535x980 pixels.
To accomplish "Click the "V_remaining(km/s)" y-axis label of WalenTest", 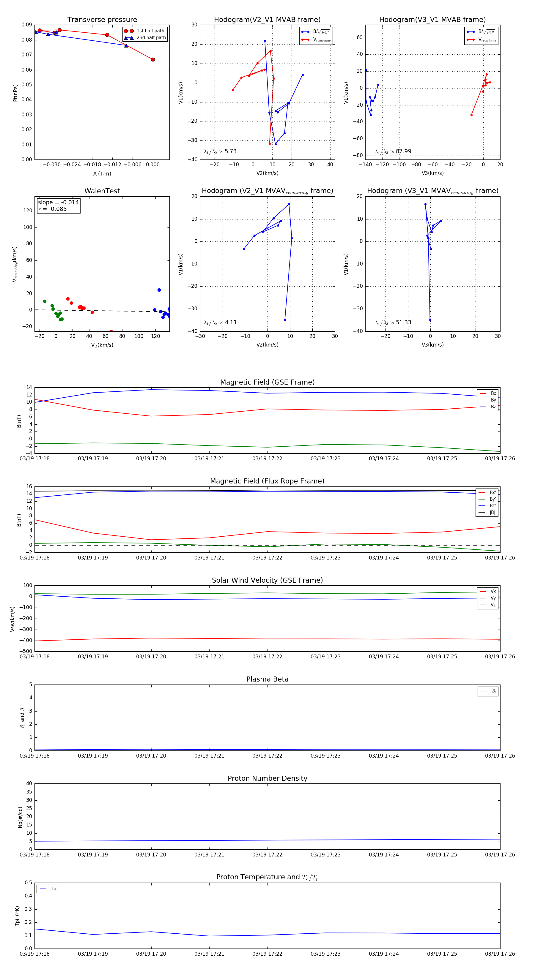I will [x=15, y=264].
